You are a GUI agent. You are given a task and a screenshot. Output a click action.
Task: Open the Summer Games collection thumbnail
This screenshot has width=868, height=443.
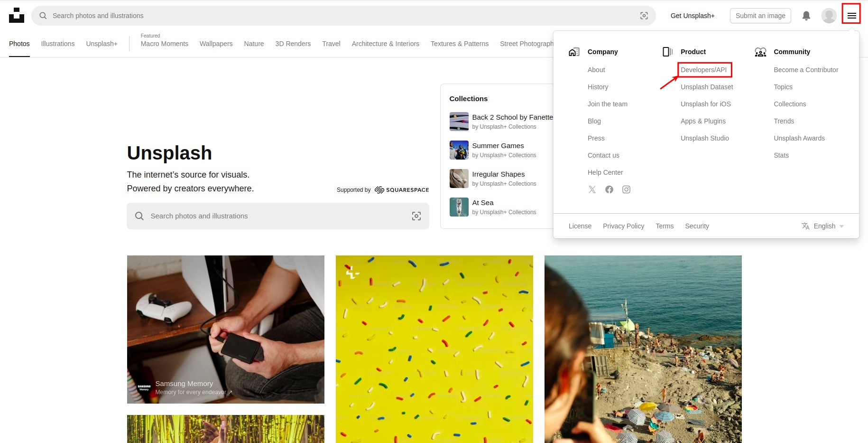click(459, 150)
